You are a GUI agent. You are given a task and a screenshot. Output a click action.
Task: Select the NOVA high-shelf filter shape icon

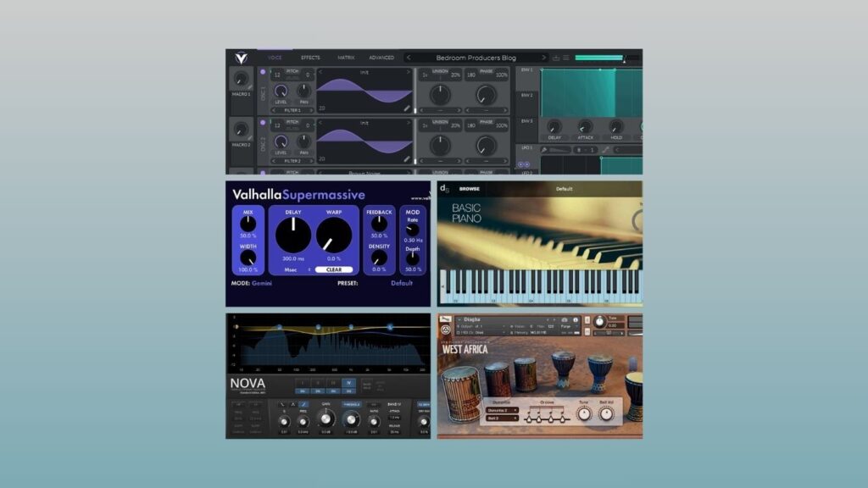coord(303,404)
